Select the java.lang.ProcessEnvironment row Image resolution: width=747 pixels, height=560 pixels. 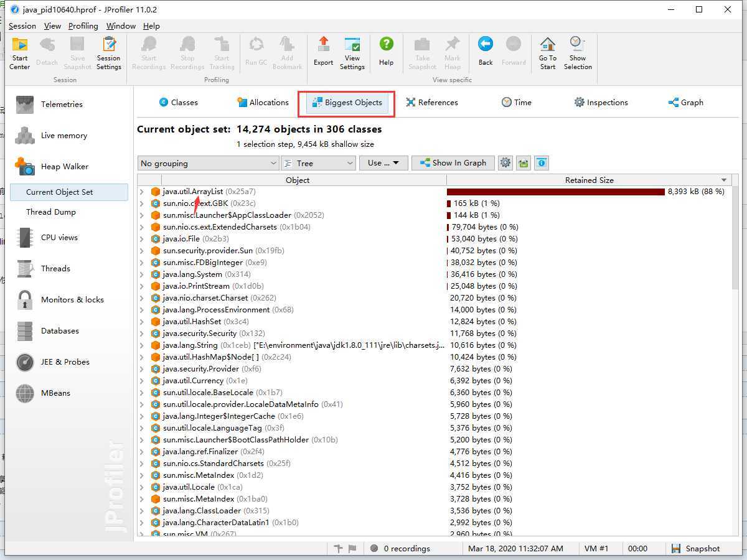(435, 310)
